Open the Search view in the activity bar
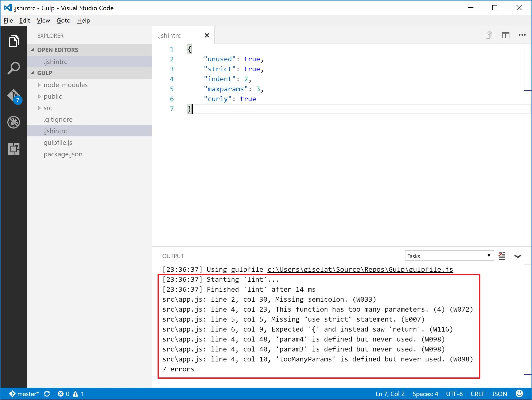The image size is (532, 400). tap(14, 68)
